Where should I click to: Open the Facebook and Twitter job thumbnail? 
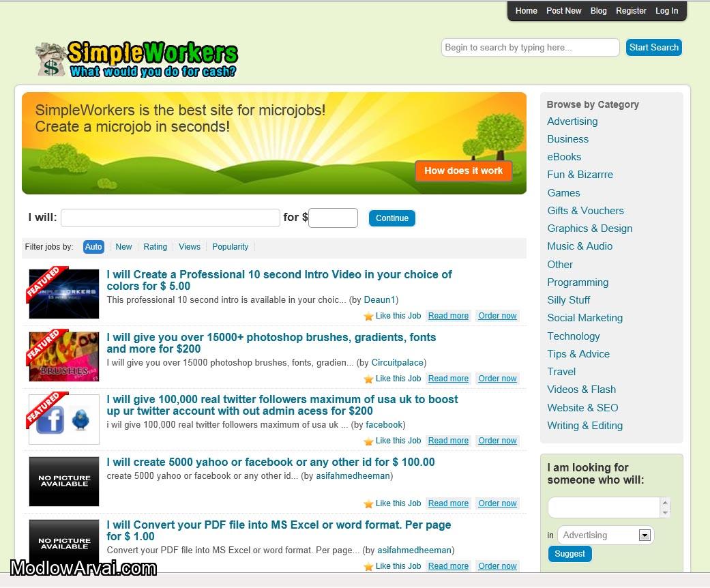[64, 419]
